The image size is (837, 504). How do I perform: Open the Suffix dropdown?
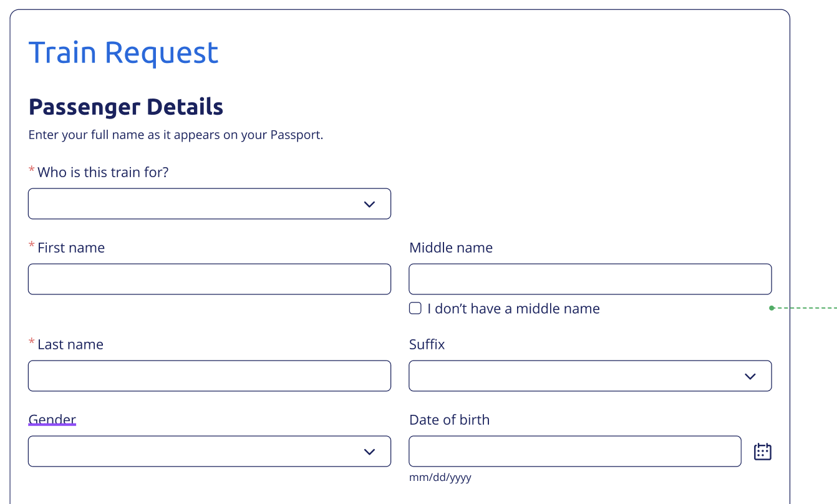point(590,376)
